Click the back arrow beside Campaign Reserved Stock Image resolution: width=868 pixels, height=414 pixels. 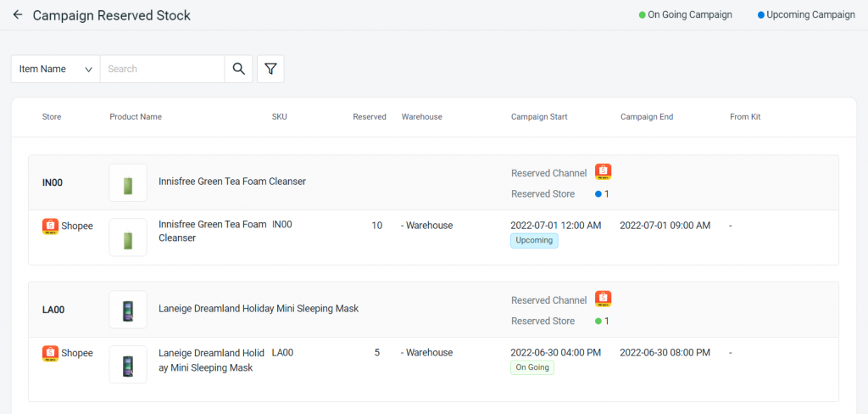pos(17,15)
